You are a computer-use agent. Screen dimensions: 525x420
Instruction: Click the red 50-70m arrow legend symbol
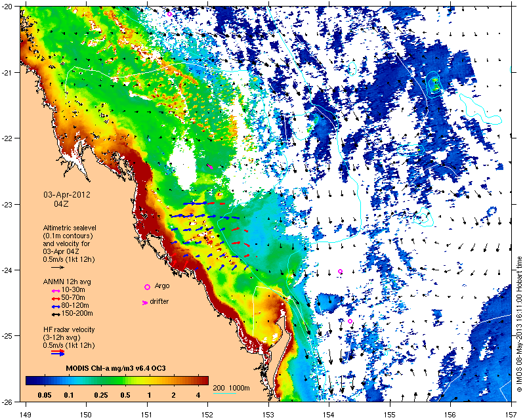[x=56, y=299]
